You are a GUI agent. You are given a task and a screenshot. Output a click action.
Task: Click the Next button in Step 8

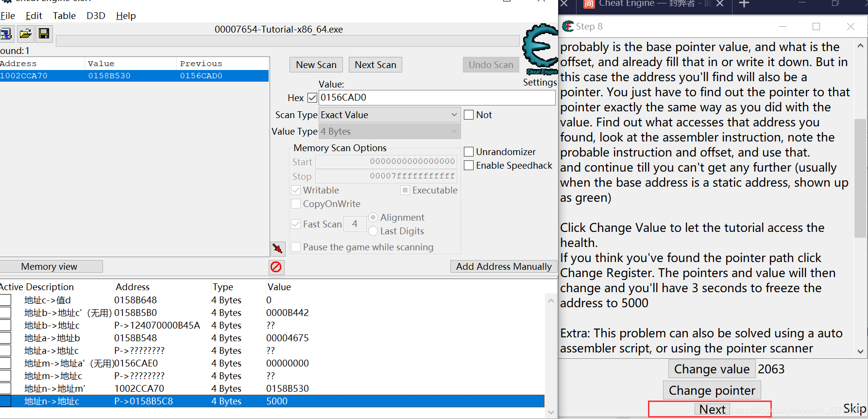[712, 409]
